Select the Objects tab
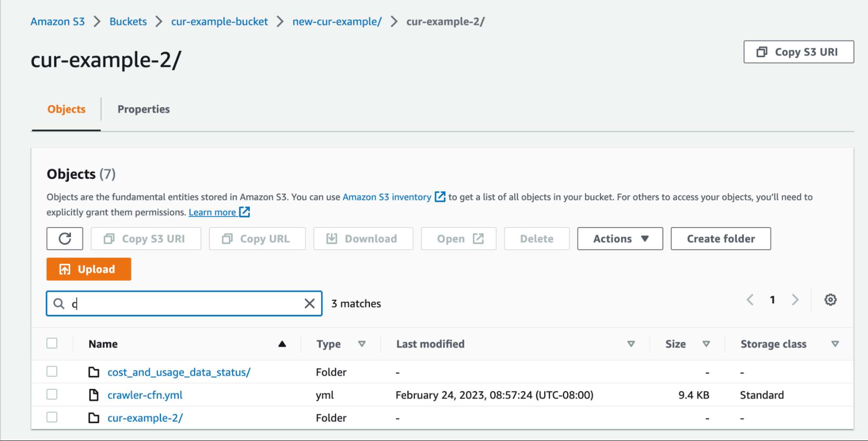This screenshot has width=868, height=441. pos(66,109)
